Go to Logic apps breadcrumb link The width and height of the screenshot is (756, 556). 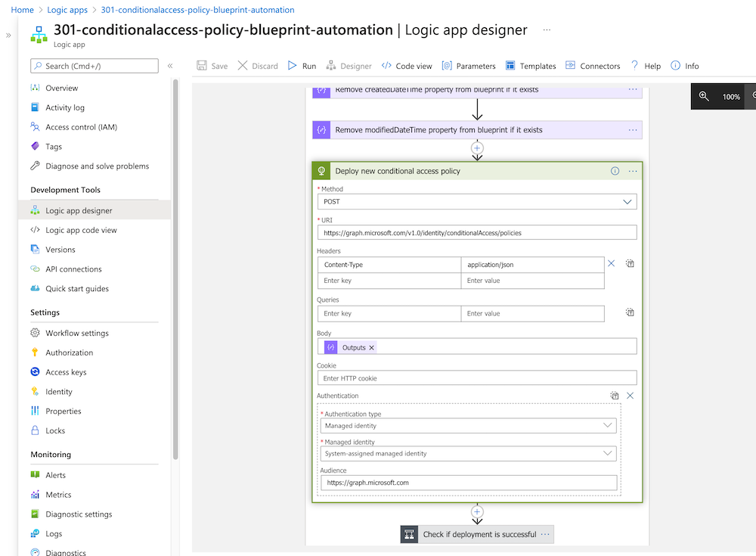(67, 10)
